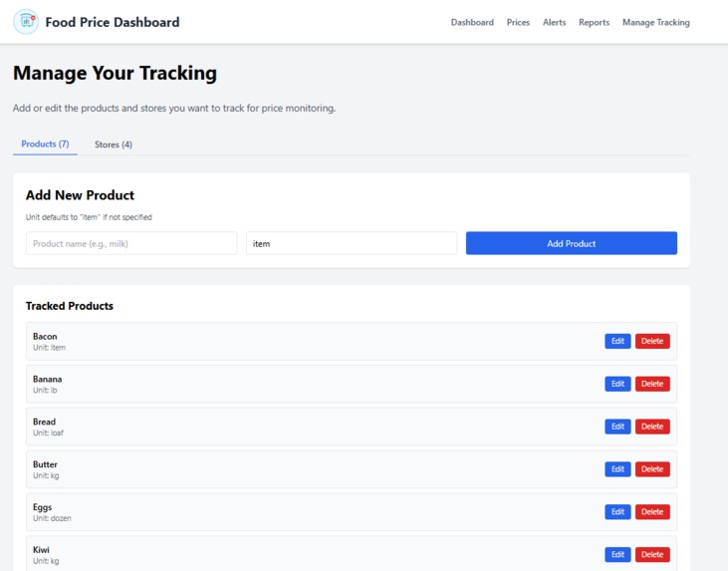The image size is (728, 571).
Task: Go to the Prices page
Action: [518, 22]
